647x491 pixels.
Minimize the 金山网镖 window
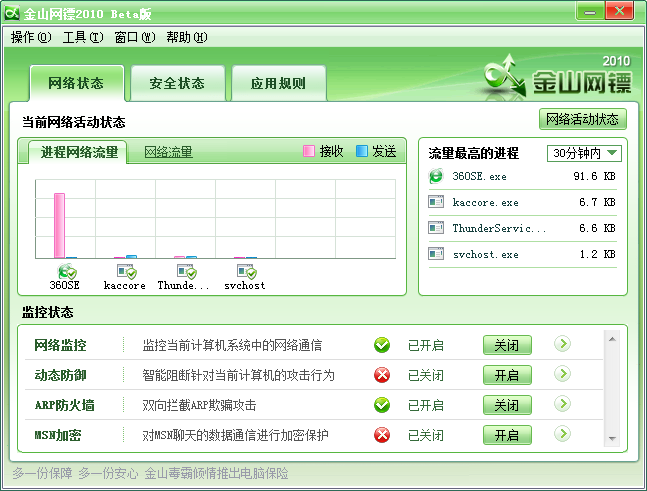pos(590,11)
